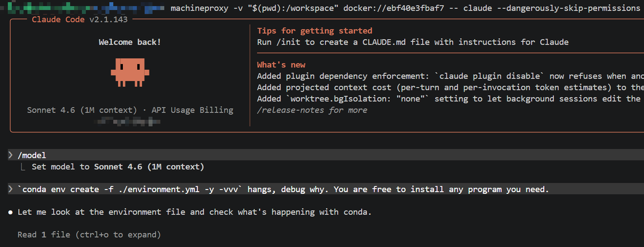Click 'Let me look at the environment file' message
Image resolution: width=644 pixels, height=247 pixels.
[x=194, y=212]
